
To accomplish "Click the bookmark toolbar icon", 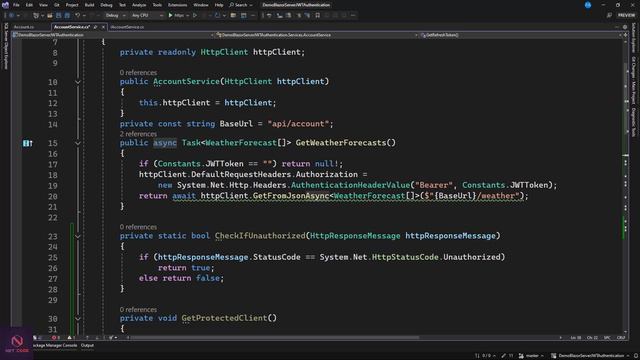I will tap(318, 16).
